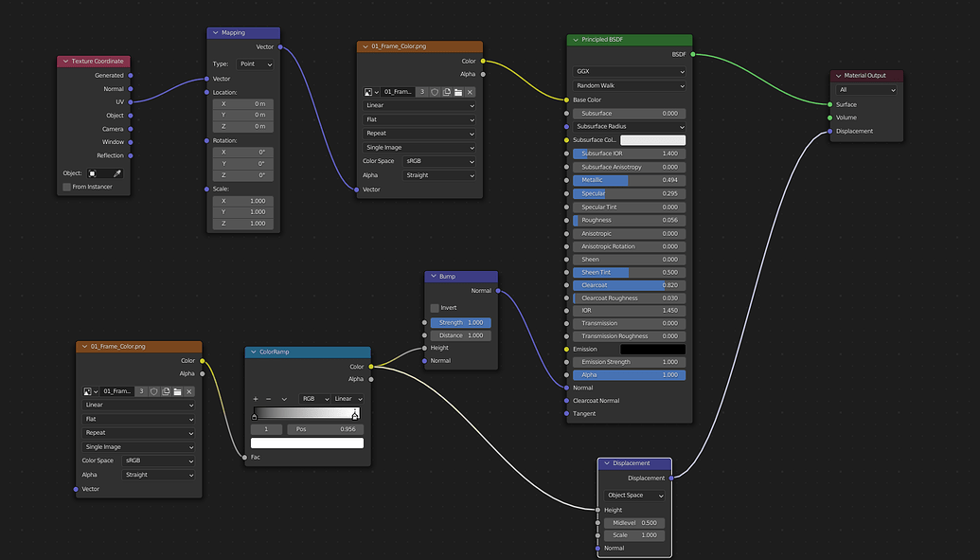
Task: Click the eyedropper icon in Texture Coordinate node
Action: 116,173
